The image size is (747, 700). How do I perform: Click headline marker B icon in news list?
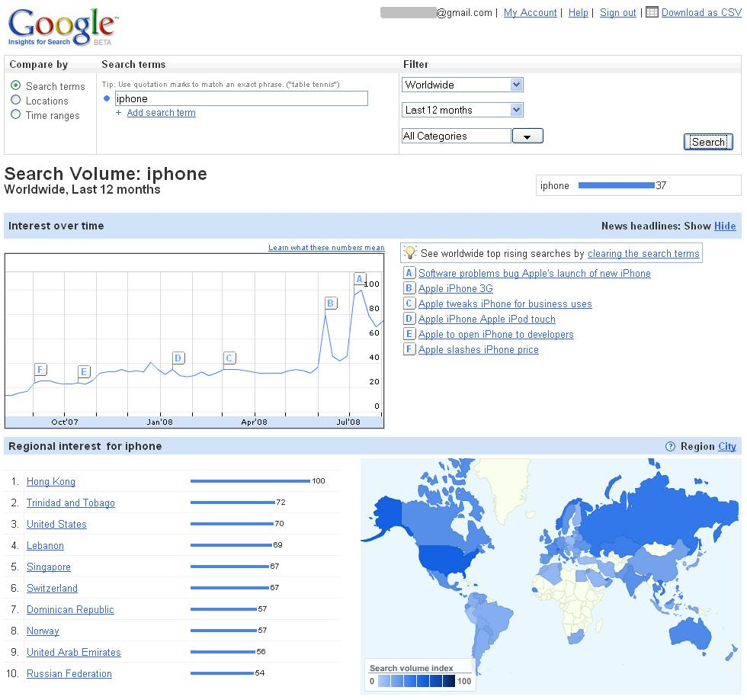tap(409, 289)
